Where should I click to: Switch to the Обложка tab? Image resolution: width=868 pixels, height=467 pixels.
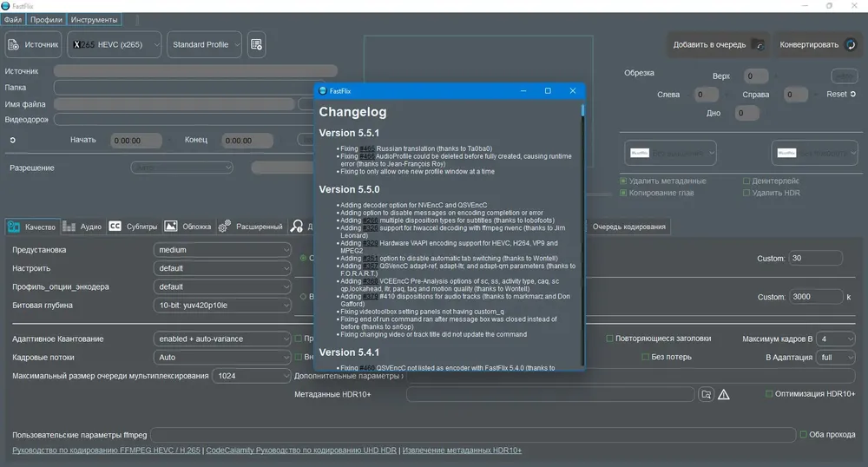click(x=188, y=227)
